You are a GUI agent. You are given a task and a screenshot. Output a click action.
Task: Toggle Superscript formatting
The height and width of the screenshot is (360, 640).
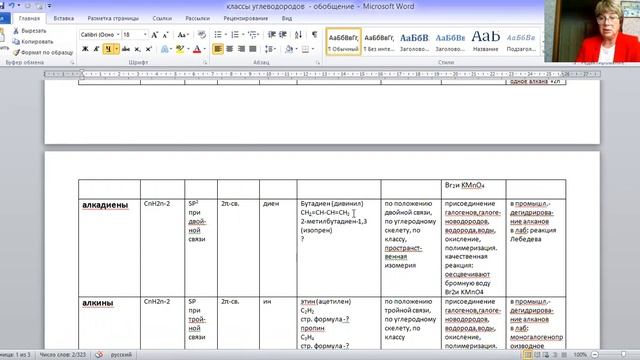[148, 49]
